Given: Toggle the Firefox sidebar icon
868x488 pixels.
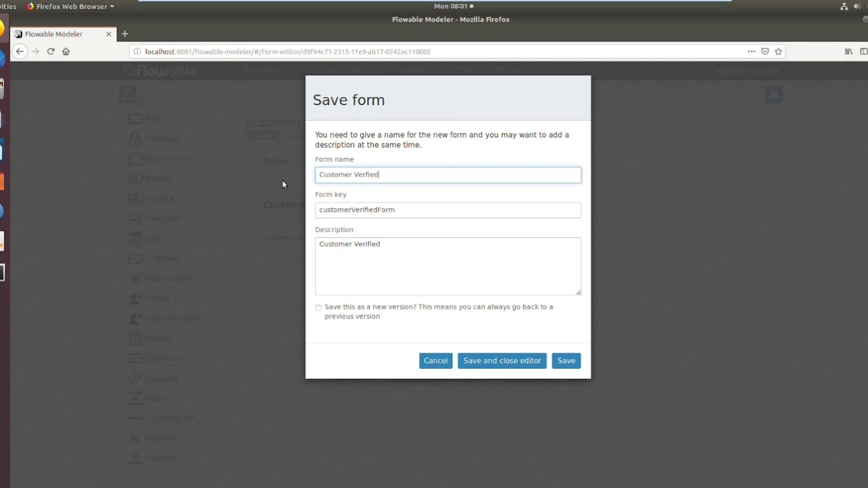Looking at the screenshot, I should click(863, 52).
